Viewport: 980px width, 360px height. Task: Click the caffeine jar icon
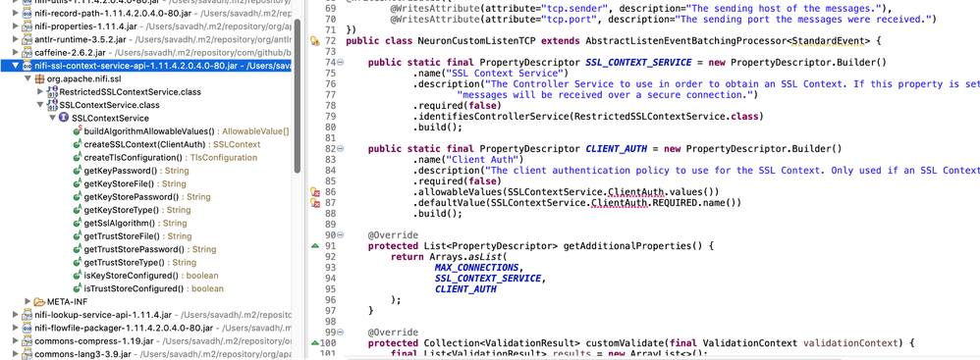27,52
